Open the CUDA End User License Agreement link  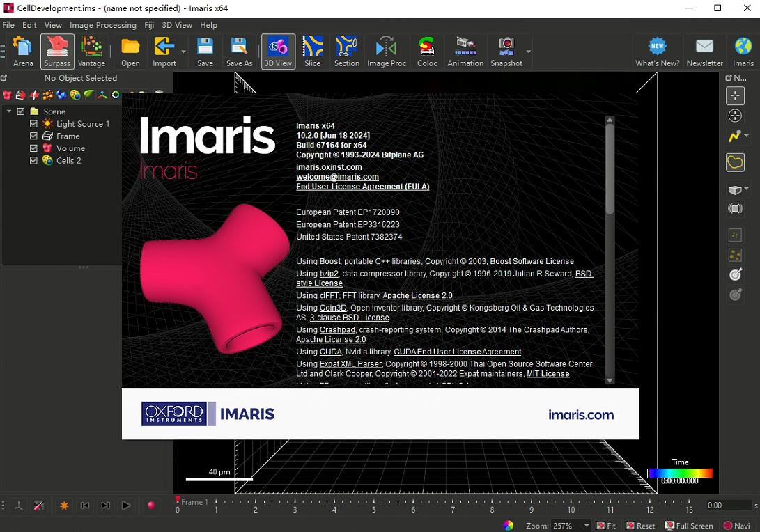(x=457, y=352)
